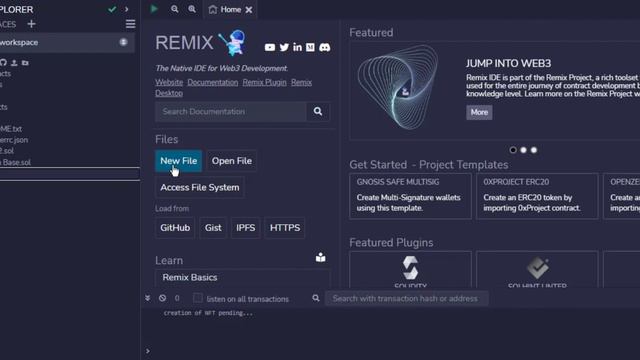Create a new workspace with plus icon

[31, 24]
